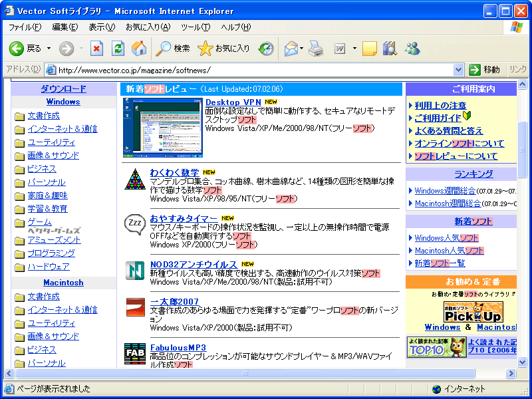
Task: Go to Home page via house icon
Action: click(139, 49)
